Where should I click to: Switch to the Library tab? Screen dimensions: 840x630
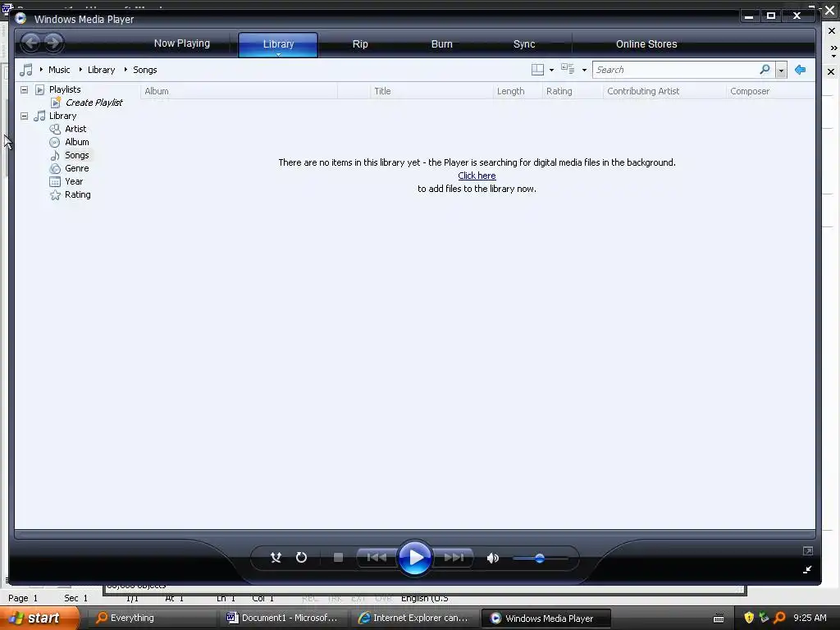pos(278,44)
